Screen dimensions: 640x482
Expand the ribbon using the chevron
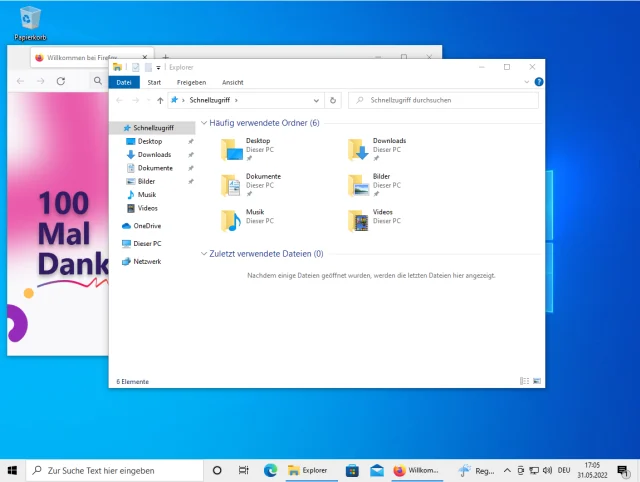(x=526, y=82)
